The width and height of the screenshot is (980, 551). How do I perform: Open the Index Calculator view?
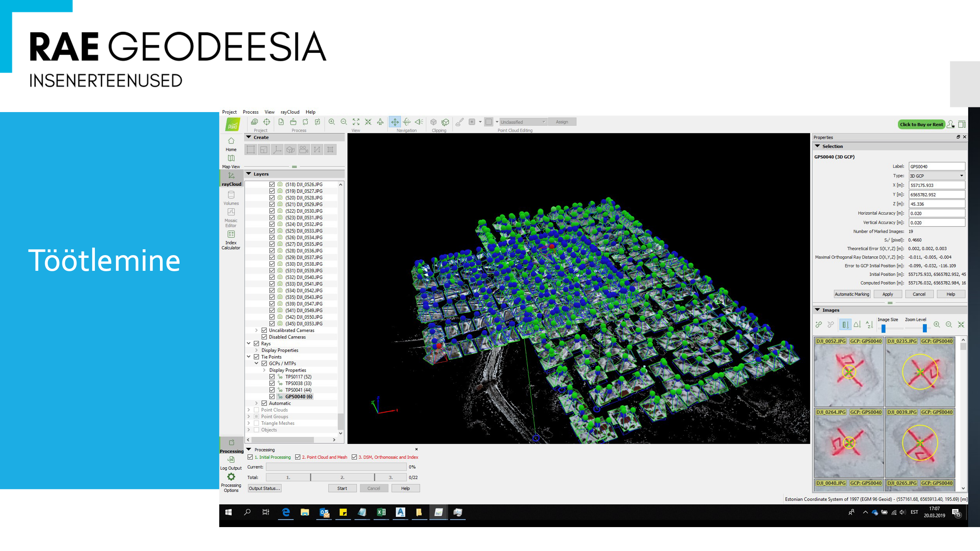tap(231, 234)
